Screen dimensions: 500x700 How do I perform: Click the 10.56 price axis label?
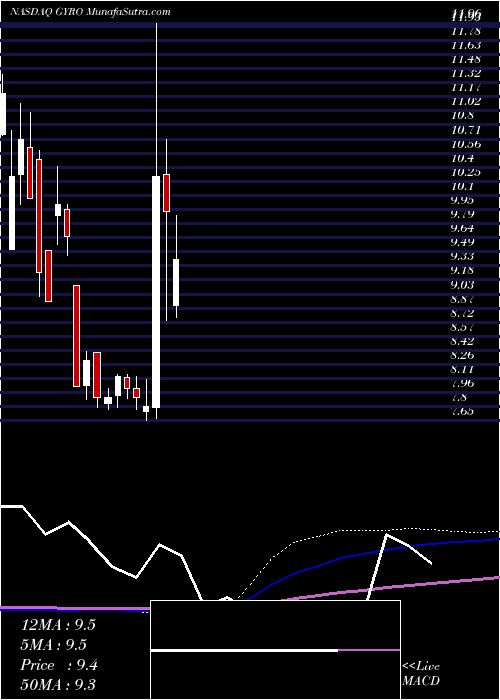tap(466, 145)
